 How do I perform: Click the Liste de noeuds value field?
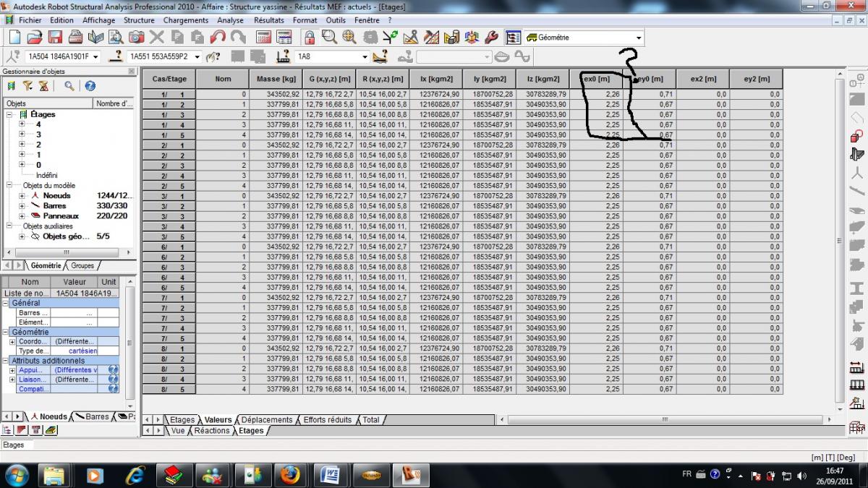click(85, 293)
